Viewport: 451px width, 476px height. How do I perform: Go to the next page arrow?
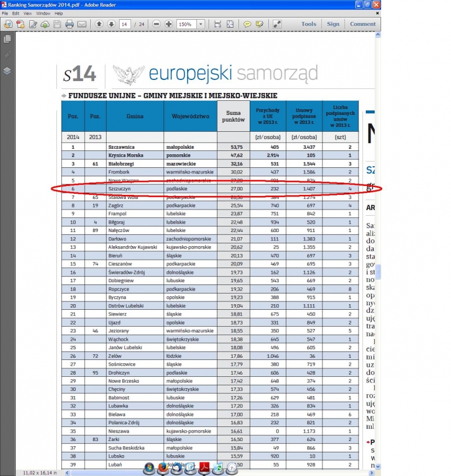coord(111,24)
